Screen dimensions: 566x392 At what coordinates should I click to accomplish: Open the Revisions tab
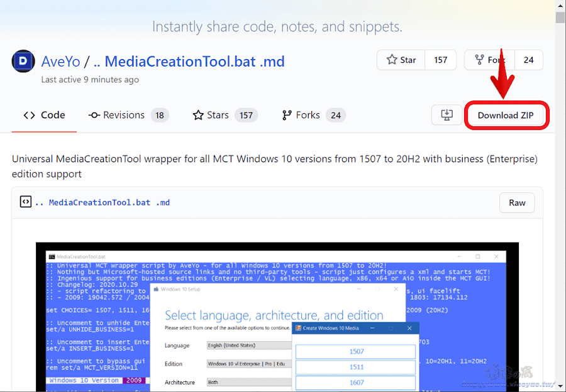tap(128, 115)
